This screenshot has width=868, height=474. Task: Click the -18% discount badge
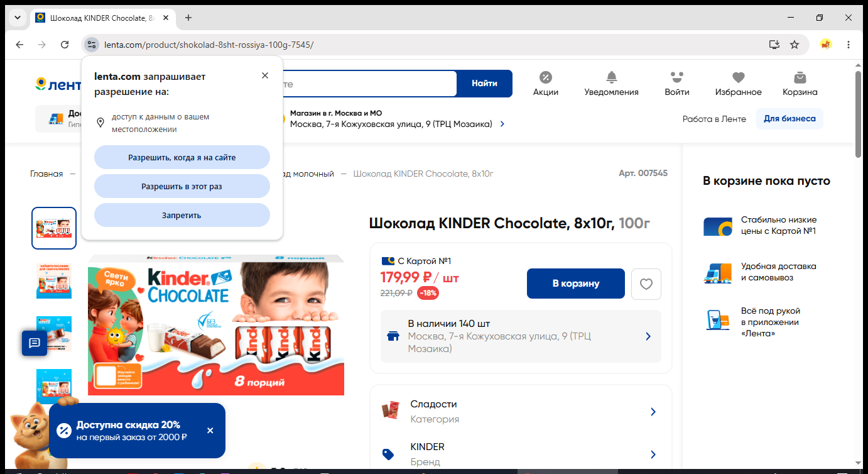(x=428, y=293)
